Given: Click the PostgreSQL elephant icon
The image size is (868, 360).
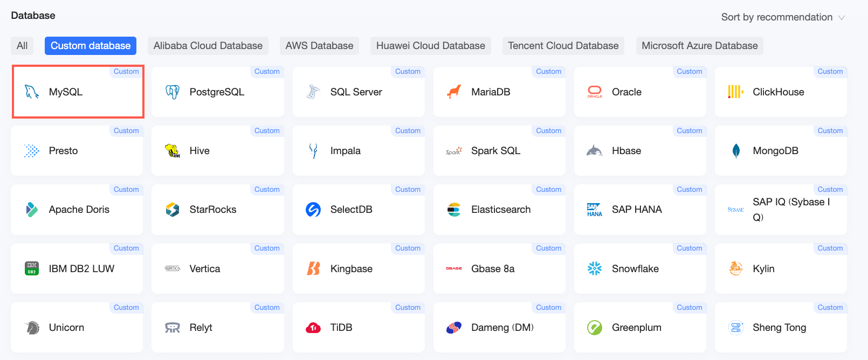Looking at the screenshot, I should point(173,92).
